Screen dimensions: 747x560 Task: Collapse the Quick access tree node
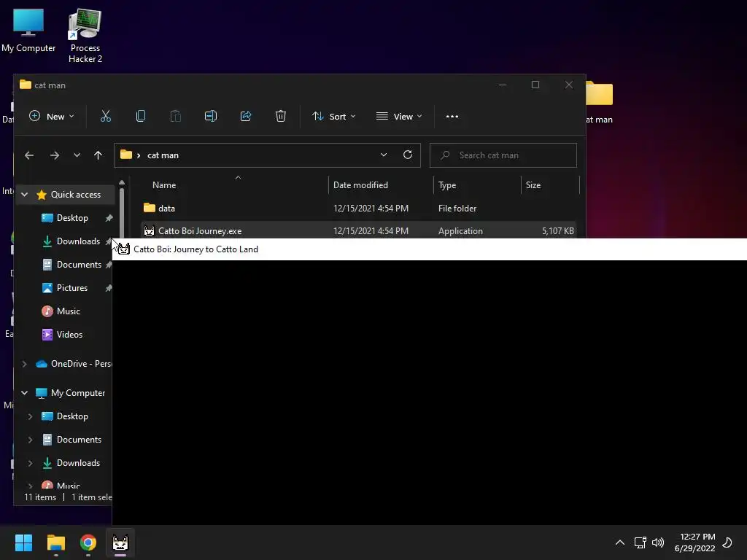pos(25,194)
